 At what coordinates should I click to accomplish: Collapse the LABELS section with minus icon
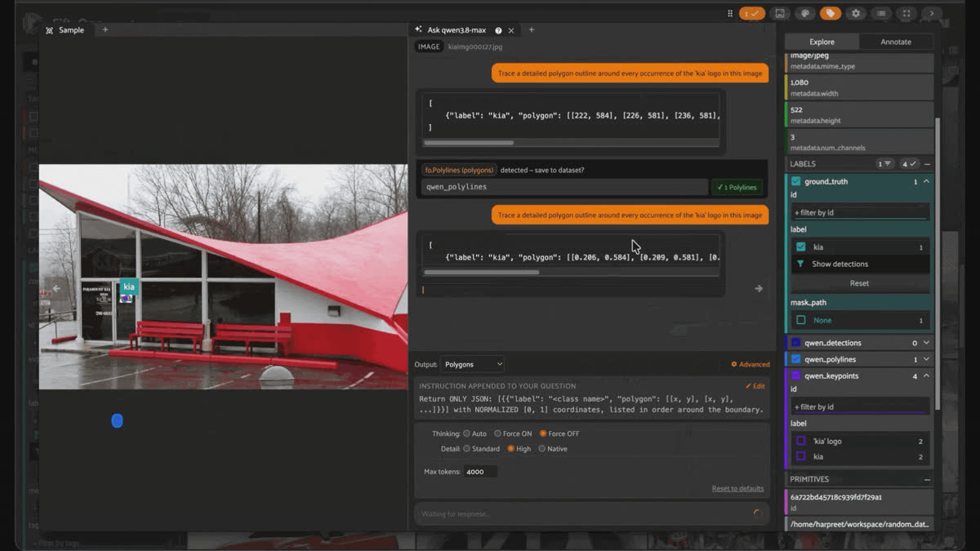pyautogui.click(x=927, y=164)
